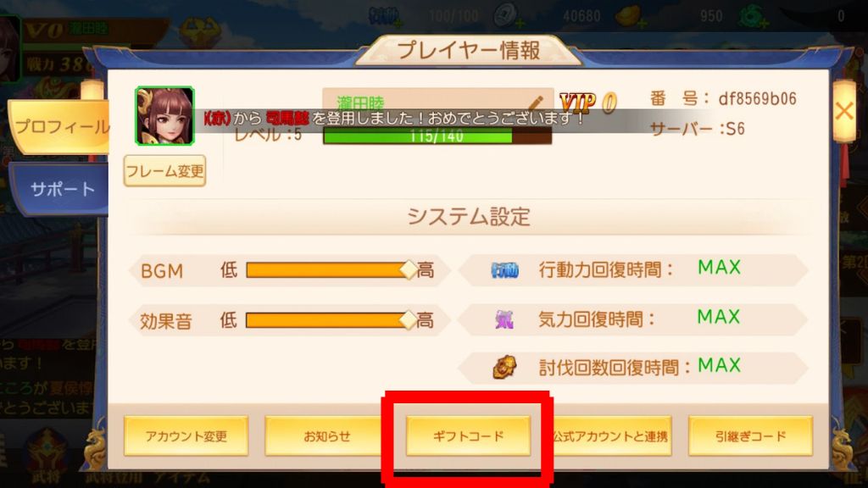
Task: Click the player avatar portrait
Action: click(x=165, y=115)
